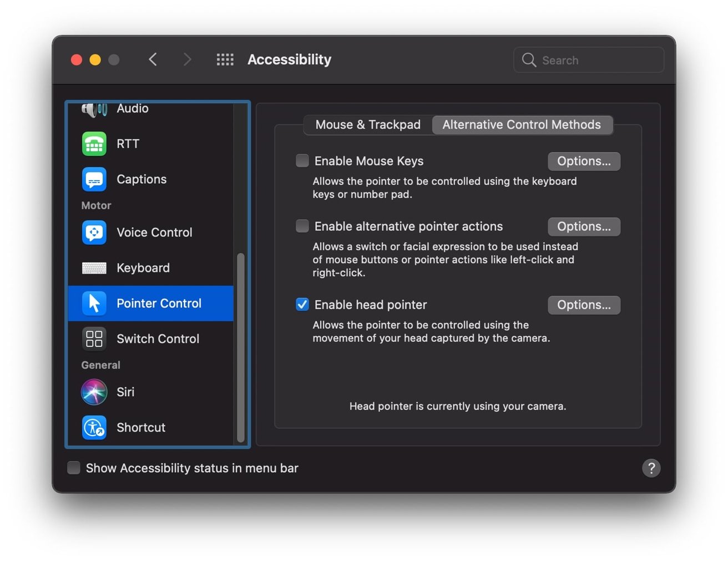Select the Alternative Control Methods tab
Image resolution: width=728 pixels, height=562 pixels.
pos(522,124)
